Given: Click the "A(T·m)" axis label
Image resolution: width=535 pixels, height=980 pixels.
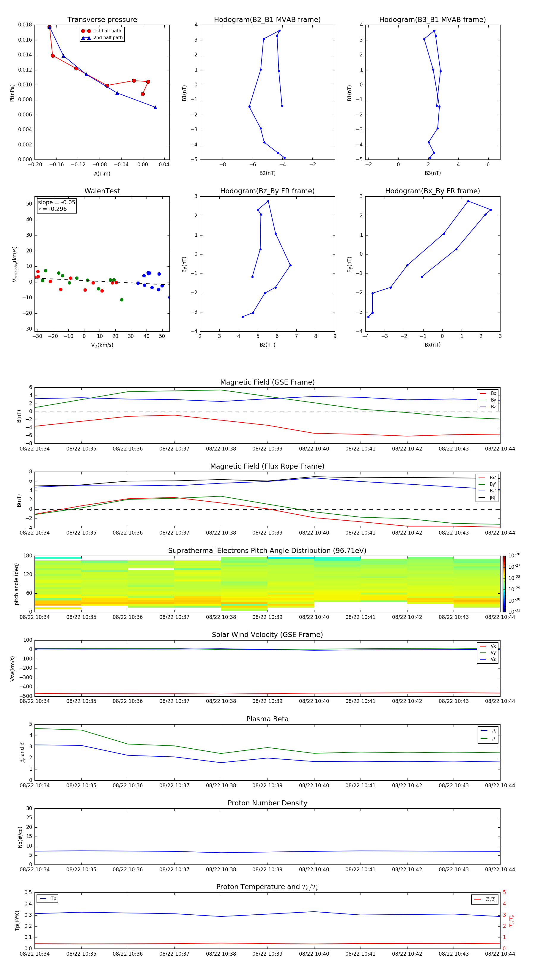Looking at the screenshot, I should coord(102,173).
